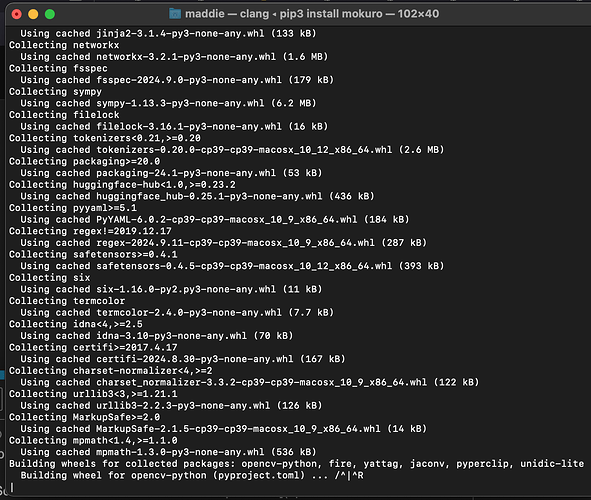Image resolution: width=591 pixels, height=500 pixels.
Task: Click 'idna-3.10-py3-none-any.whl' text
Action: pyautogui.click(x=171, y=336)
